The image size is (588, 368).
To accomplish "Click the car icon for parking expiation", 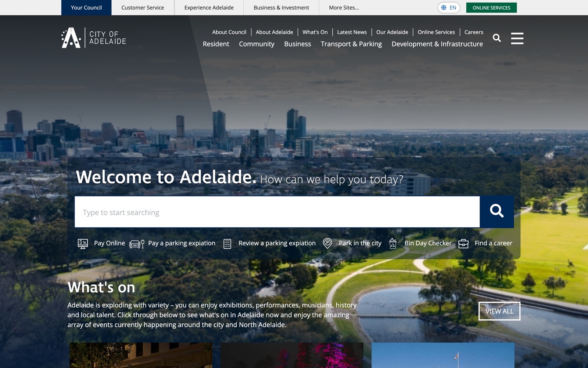I will (x=137, y=244).
